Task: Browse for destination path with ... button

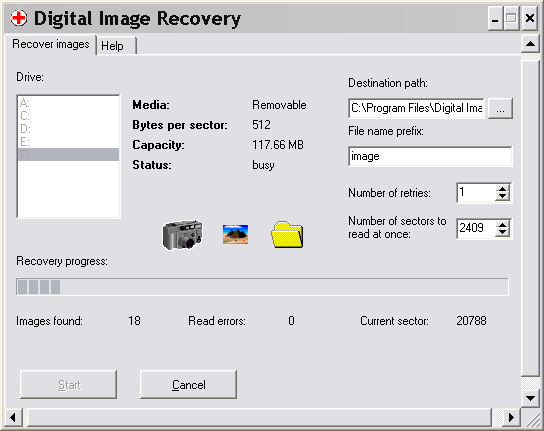Action: click(500, 109)
